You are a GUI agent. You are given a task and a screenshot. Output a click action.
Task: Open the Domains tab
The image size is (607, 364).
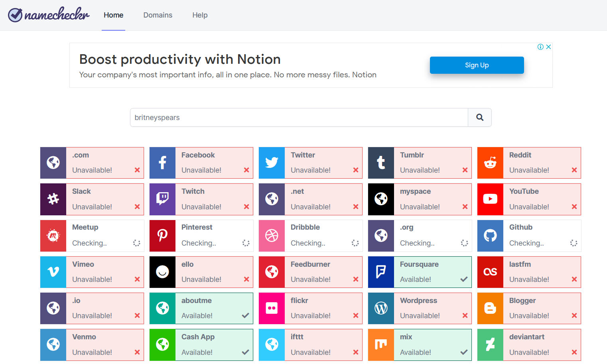pos(158,15)
